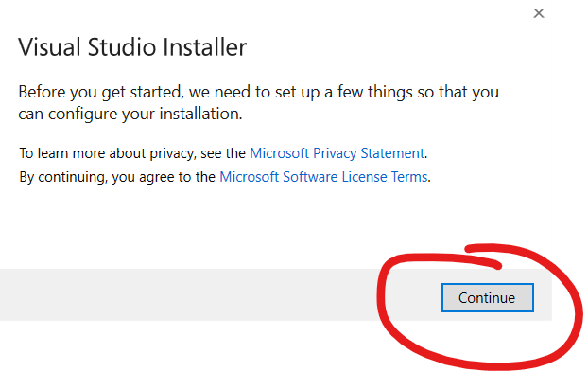Viewport: 588px width, 372px height.
Task: Accept the terms by clicking Continue
Action: pyautogui.click(x=487, y=297)
